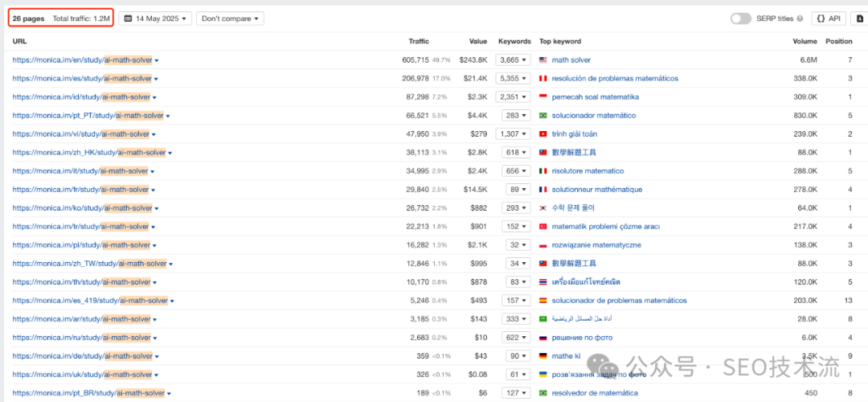Open the caret menu after the /en/ URL
The height and width of the screenshot is (402, 868).
point(157,60)
